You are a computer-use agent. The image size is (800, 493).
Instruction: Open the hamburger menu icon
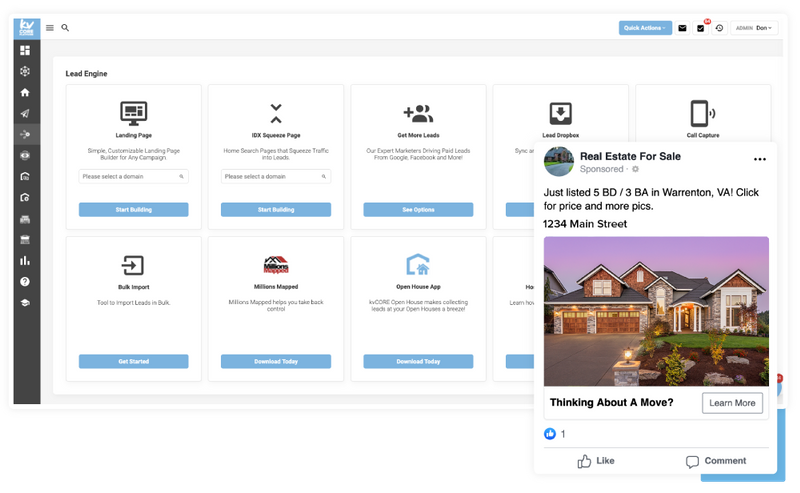click(x=49, y=28)
